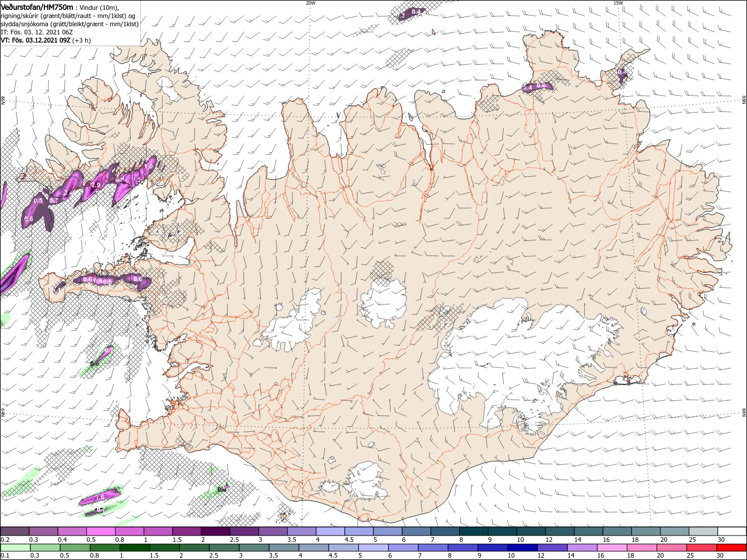Click the '1.0' precipitation value on the map

(x=148, y=166)
